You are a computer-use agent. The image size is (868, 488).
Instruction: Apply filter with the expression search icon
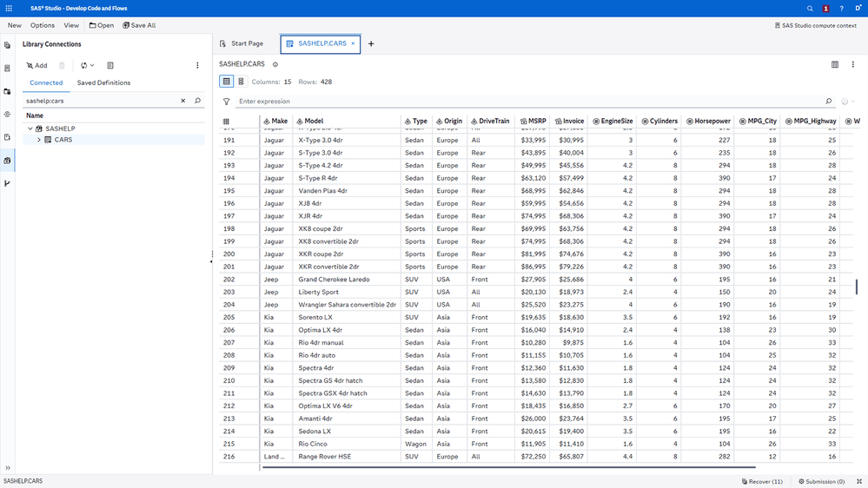tap(829, 102)
